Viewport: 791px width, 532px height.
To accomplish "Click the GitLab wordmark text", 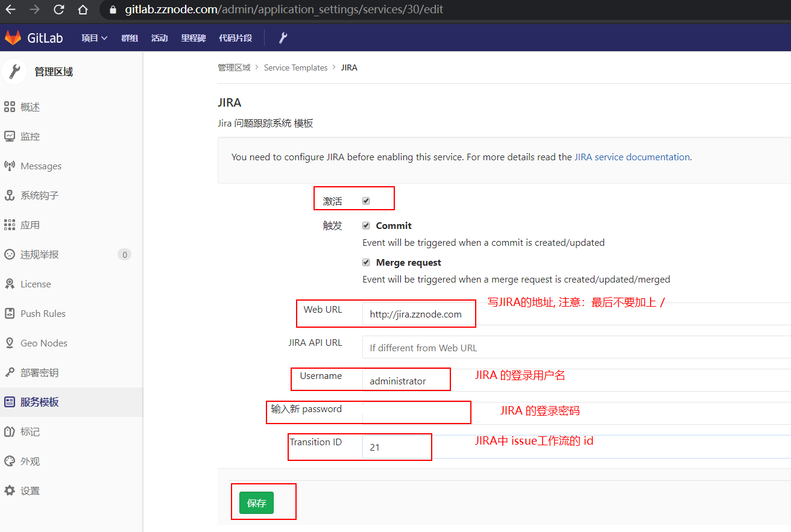I will coord(45,38).
